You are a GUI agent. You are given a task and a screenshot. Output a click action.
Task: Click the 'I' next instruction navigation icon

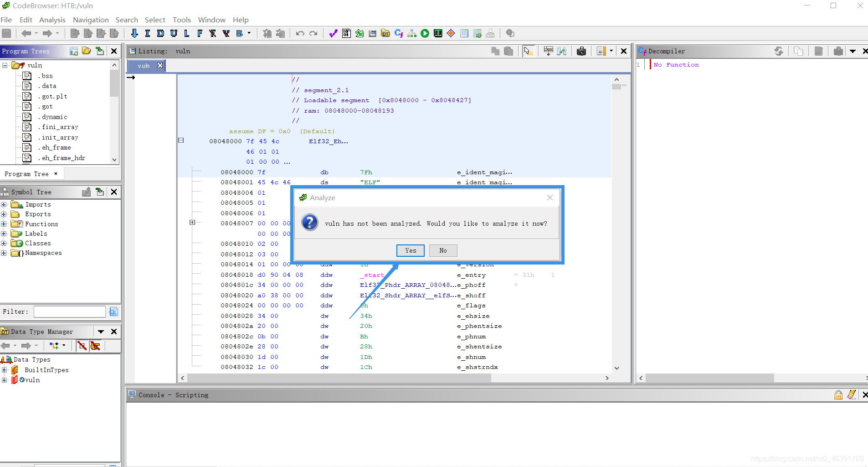(148, 33)
